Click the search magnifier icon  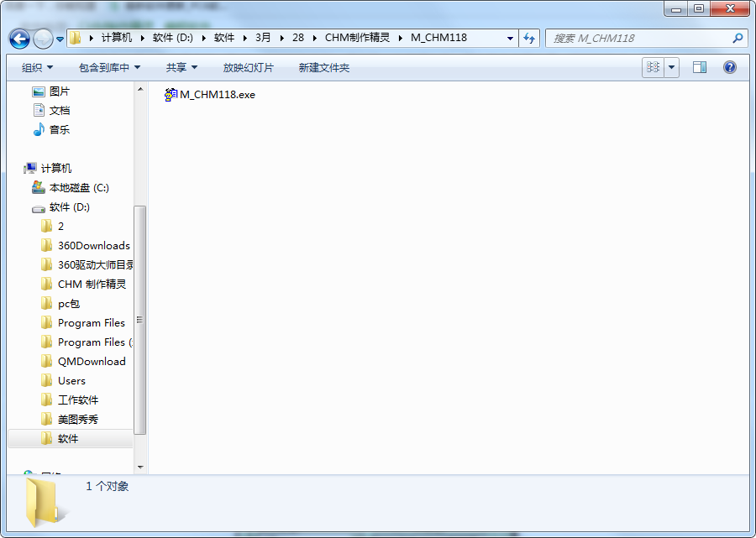tap(738, 38)
